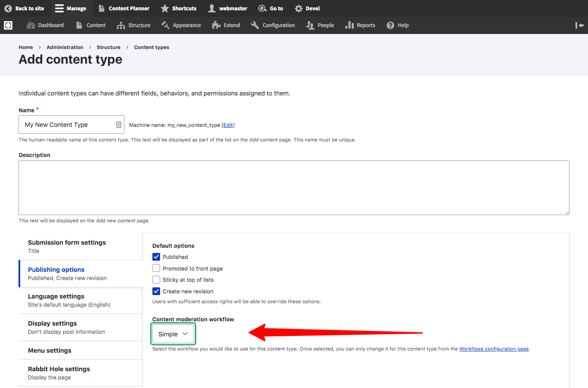This screenshot has height=388, width=588.
Task: Disable Create new revision checkbox
Action: (x=156, y=291)
